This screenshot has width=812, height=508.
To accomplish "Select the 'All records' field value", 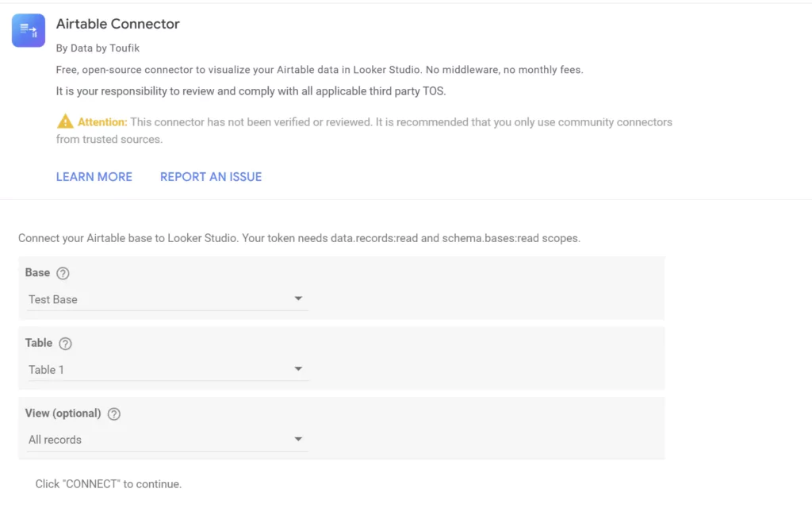I will 55,439.
